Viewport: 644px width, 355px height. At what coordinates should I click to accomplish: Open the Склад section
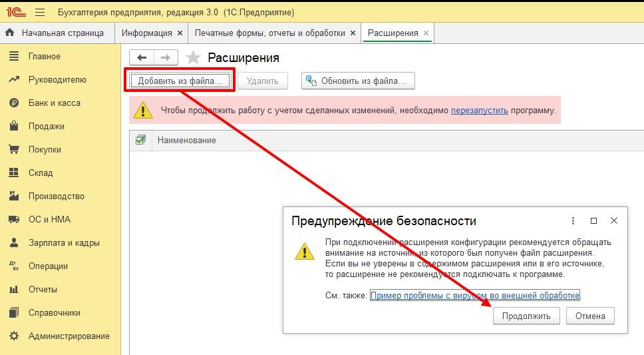coord(41,173)
